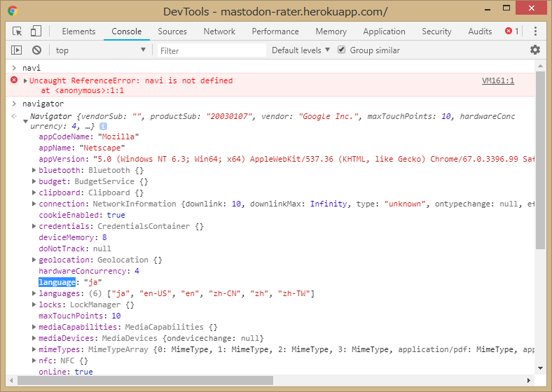
Task: Click the console Filter input field
Action: click(x=210, y=50)
